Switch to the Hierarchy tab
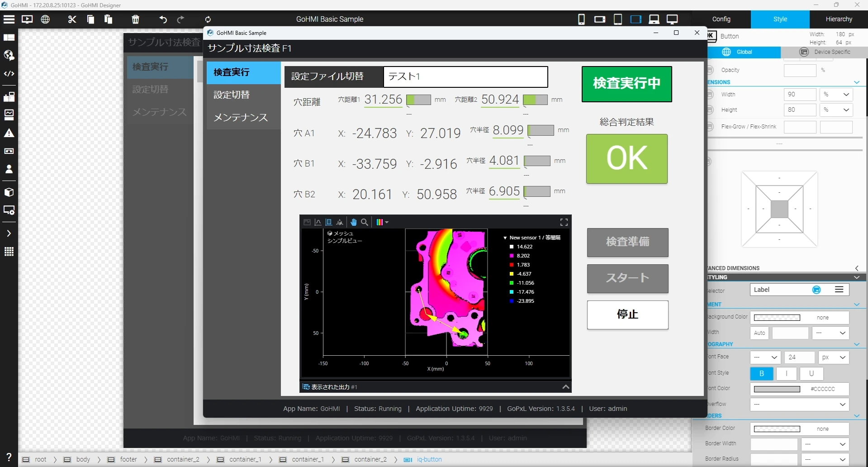The height and width of the screenshot is (467, 868). pos(838,19)
